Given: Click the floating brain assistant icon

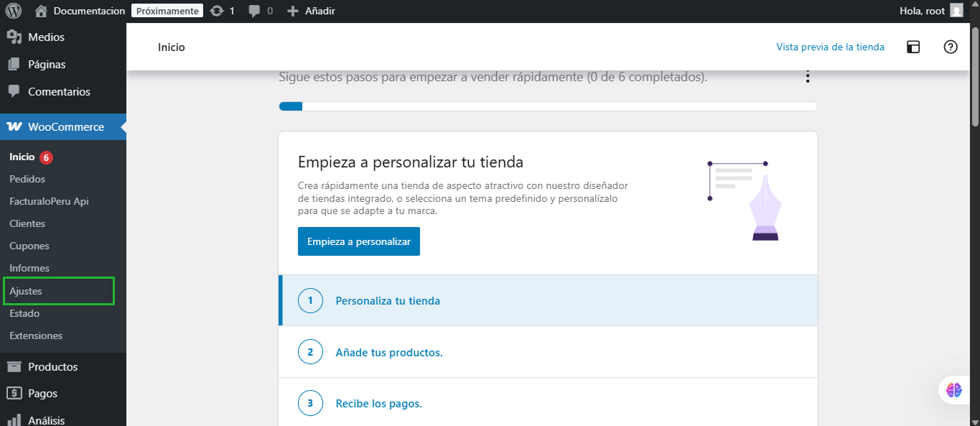Looking at the screenshot, I should click(x=954, y=390).
